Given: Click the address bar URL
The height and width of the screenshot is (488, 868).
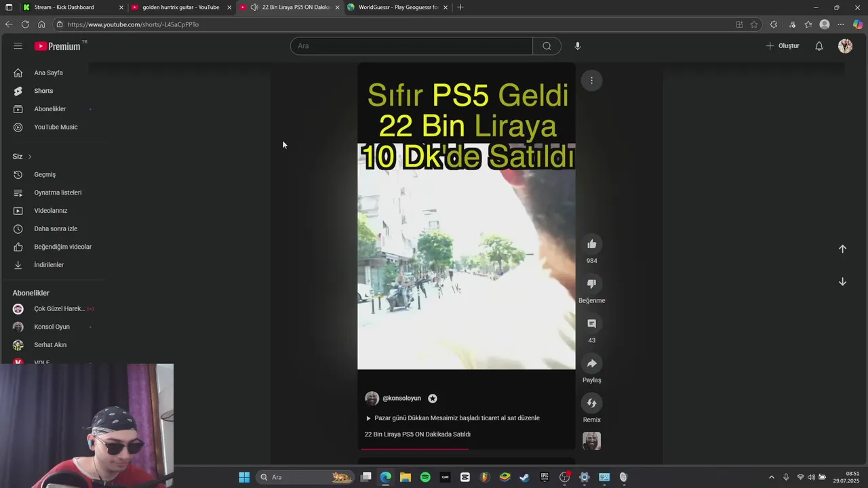Looking at the screenshot, I should pyautogui.click(x=133, y=24).
